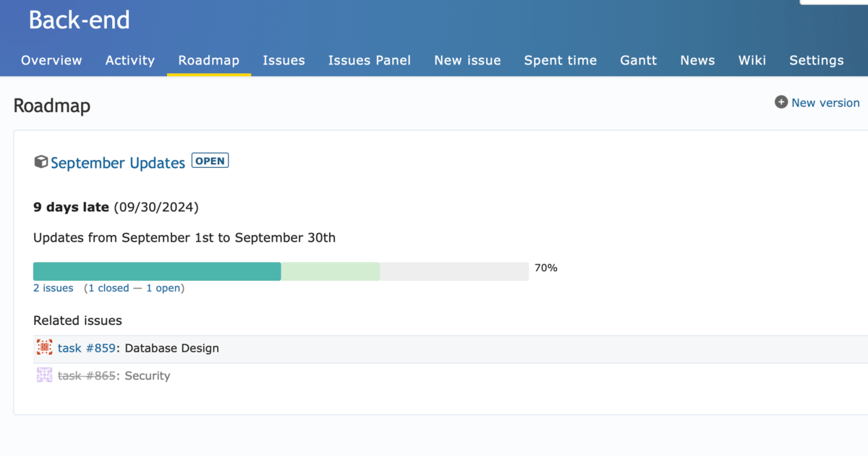The height and width of the screenshot is (456, 868).
Task: Open the 1 closed issues link
Action: click(109, 288)
